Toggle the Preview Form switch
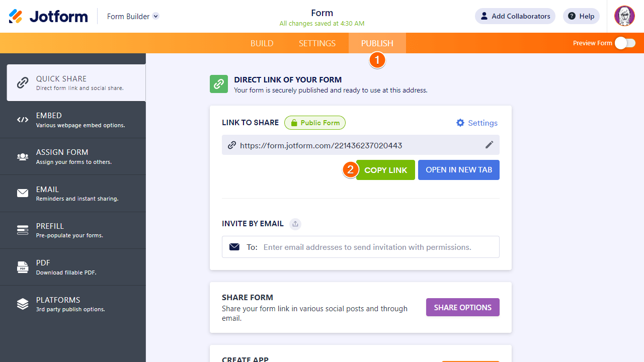The image size is (644, 362). tap(625, 43)
